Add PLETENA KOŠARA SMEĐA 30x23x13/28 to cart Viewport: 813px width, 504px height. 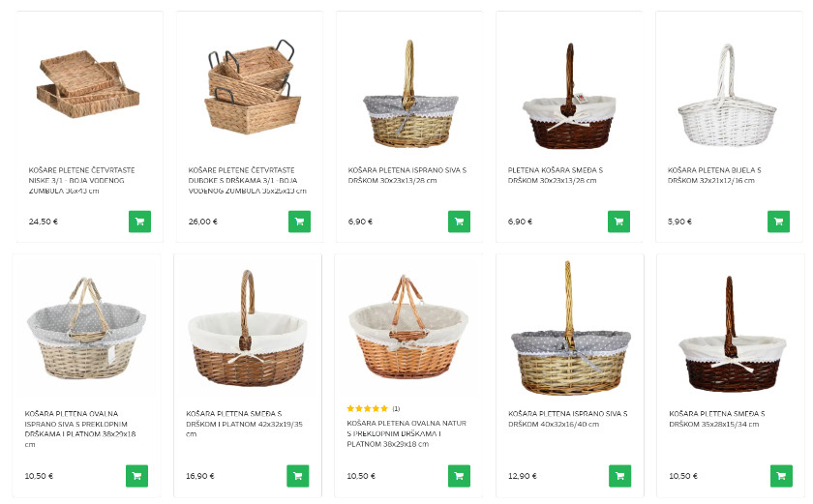(618, 222)
